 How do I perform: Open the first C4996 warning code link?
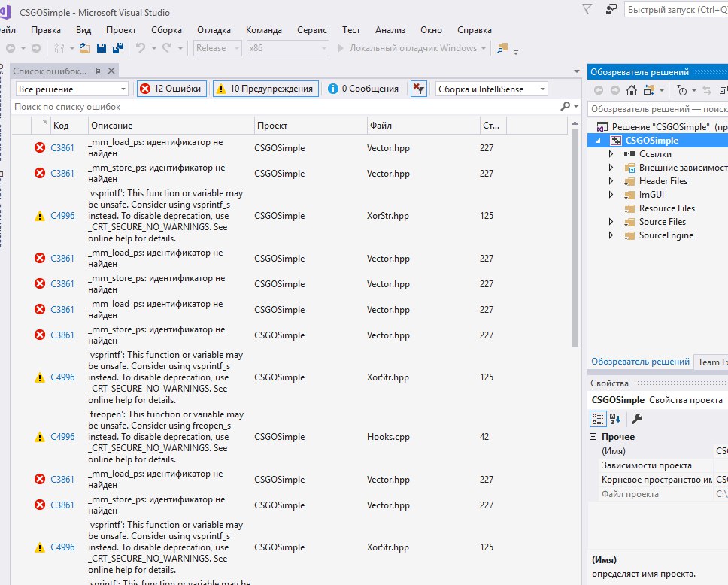[x=62, y=216]
